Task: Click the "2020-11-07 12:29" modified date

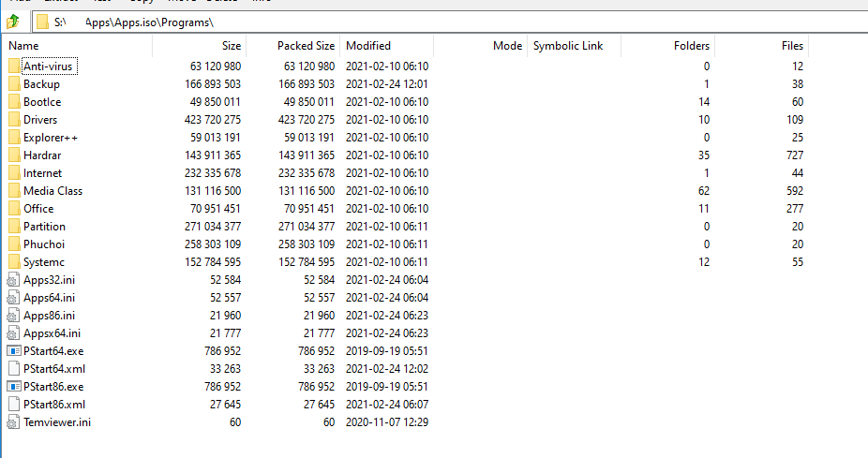Action: pos(387,422)
